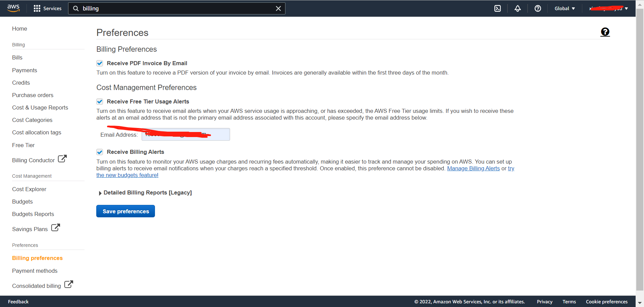This screenshot has width=644, height=307.
Task: Open Payments page
Action: pos(24,70)
